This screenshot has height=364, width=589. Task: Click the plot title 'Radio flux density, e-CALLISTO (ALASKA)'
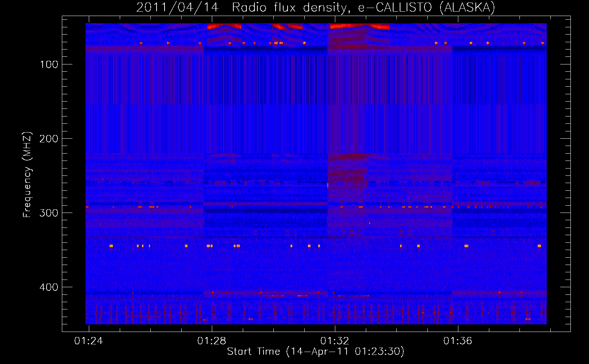pos(363,7)
